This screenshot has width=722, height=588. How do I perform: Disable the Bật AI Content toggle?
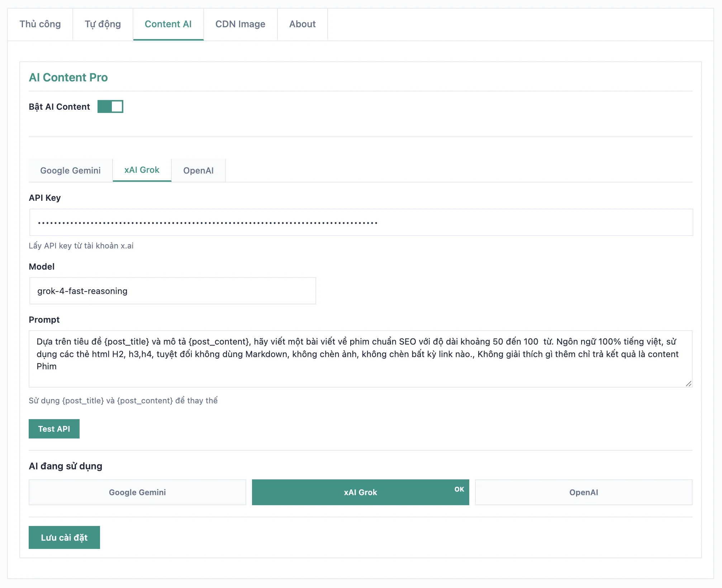(110, 106)
